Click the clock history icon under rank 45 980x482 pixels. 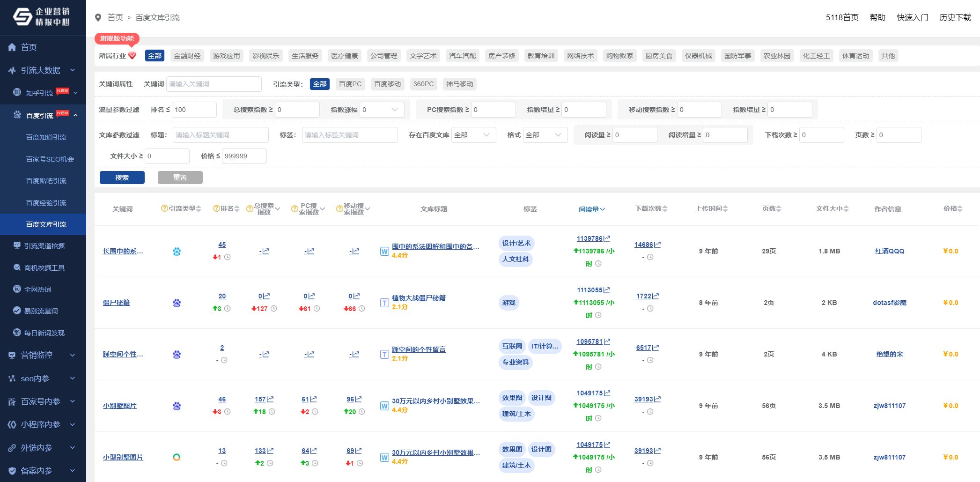coord(227,257)
